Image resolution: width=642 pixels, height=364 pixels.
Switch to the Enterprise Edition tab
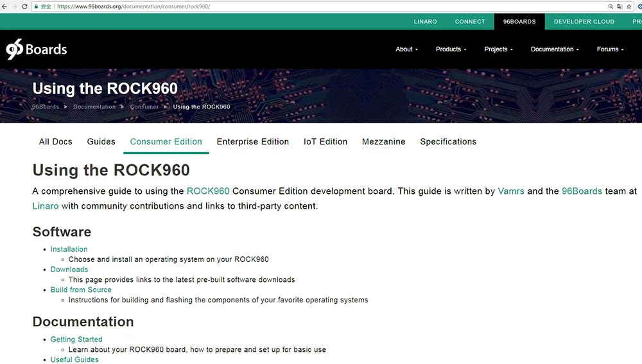coord(252,142)
